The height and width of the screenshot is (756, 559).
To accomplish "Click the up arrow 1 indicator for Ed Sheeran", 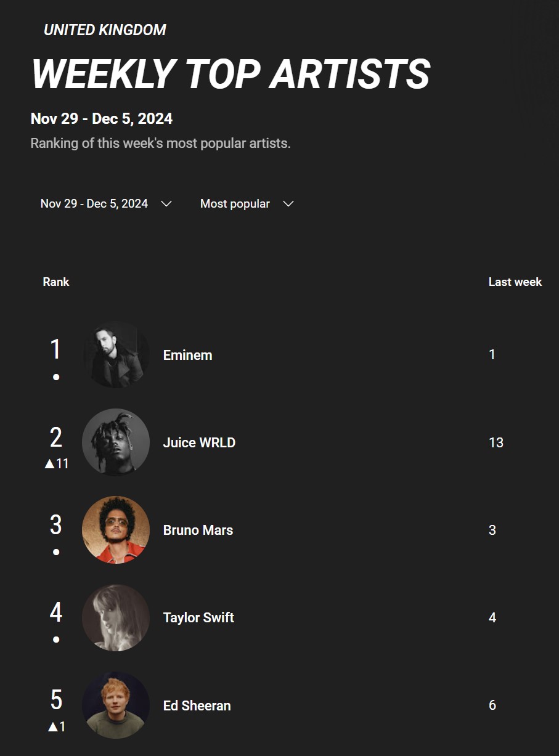I will [56, 727].
